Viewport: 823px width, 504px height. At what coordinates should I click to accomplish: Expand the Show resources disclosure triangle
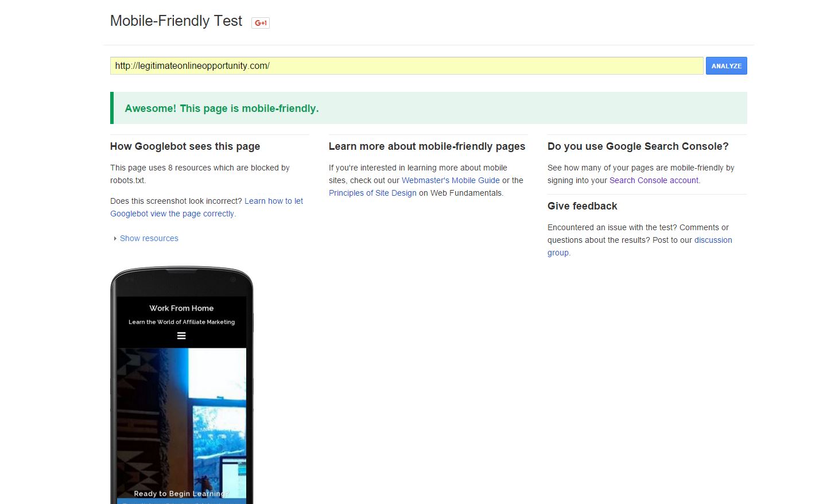click(115, 238)
